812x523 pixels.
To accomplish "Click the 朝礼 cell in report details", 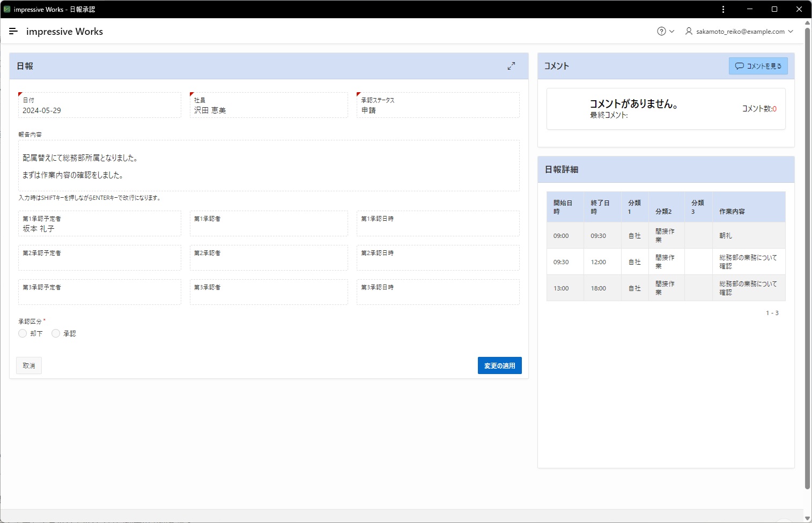I will coord(749,235).
